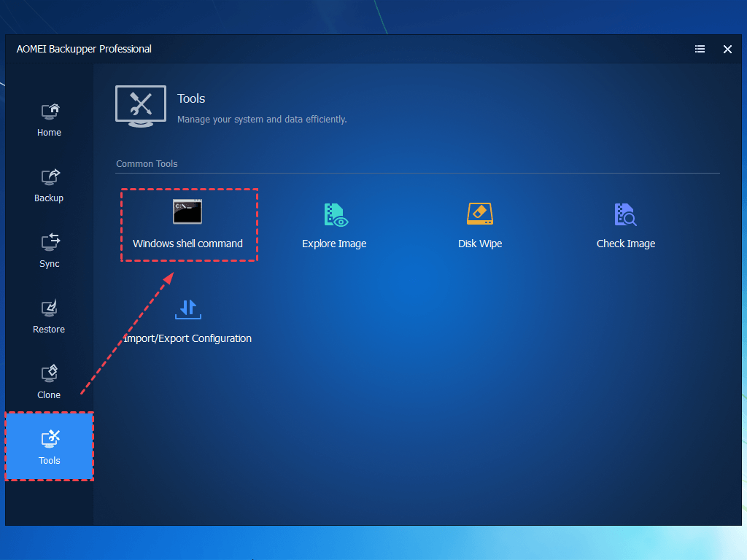Click the 'Check Image' label text

(625, 244)
